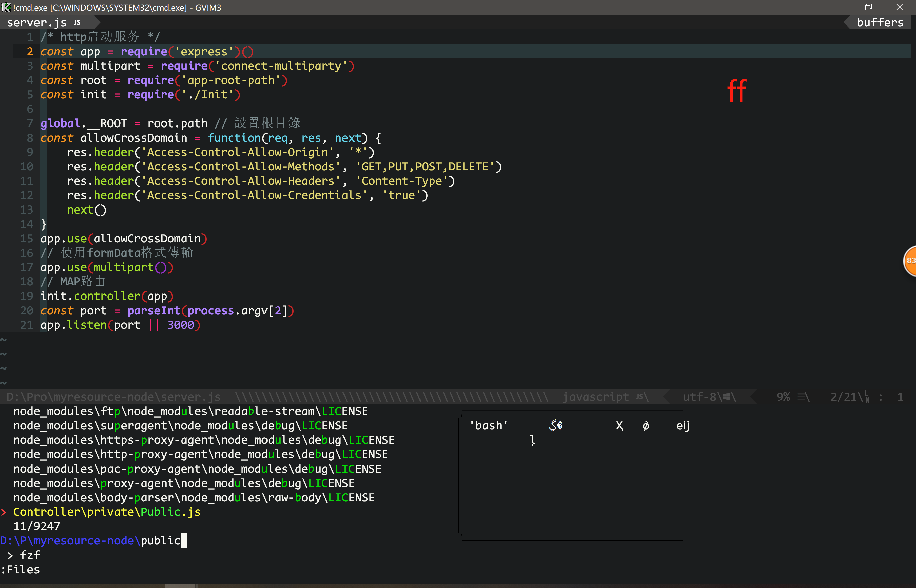Click the lines percentage icon in statusline
916x588 pixels.
pyautogui.click(x=801, y=397)
